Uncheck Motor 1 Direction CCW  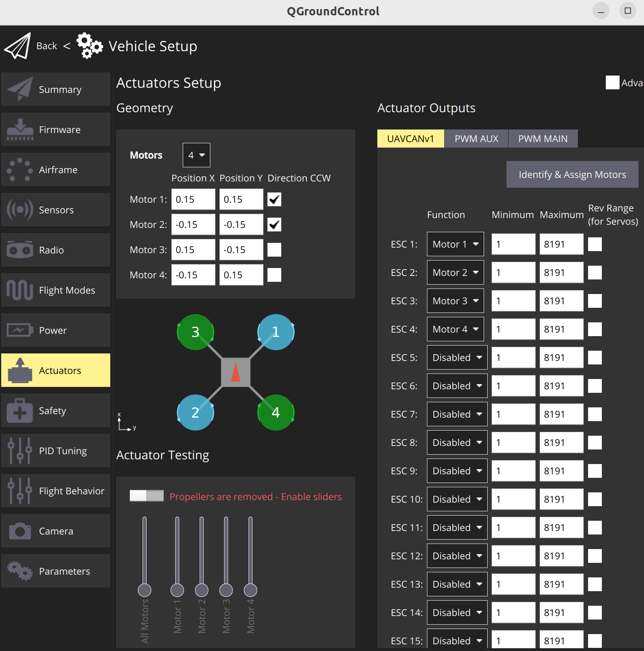(x=275, y=200)
